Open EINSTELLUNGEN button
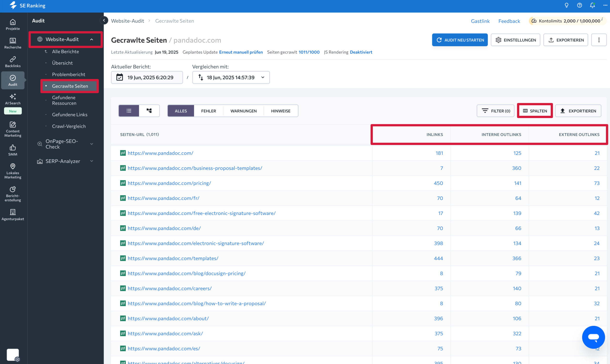 [x=515, y=40]
